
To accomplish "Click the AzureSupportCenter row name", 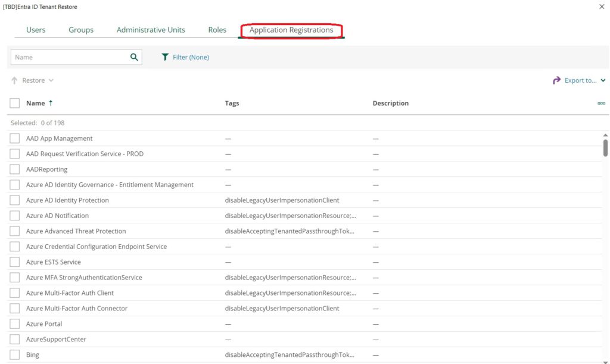I will tap(56, 339).
